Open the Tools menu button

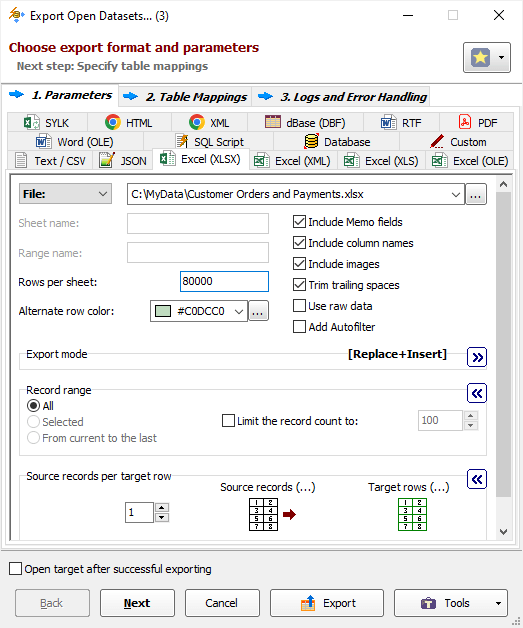[x=451, y=603]
